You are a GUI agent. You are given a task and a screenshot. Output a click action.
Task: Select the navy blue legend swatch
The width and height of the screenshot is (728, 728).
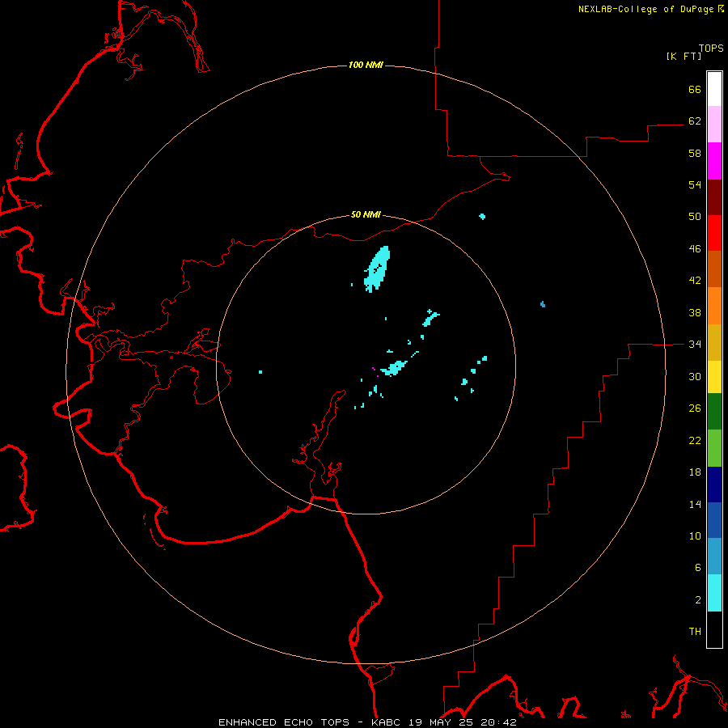(x=714, y=485)
